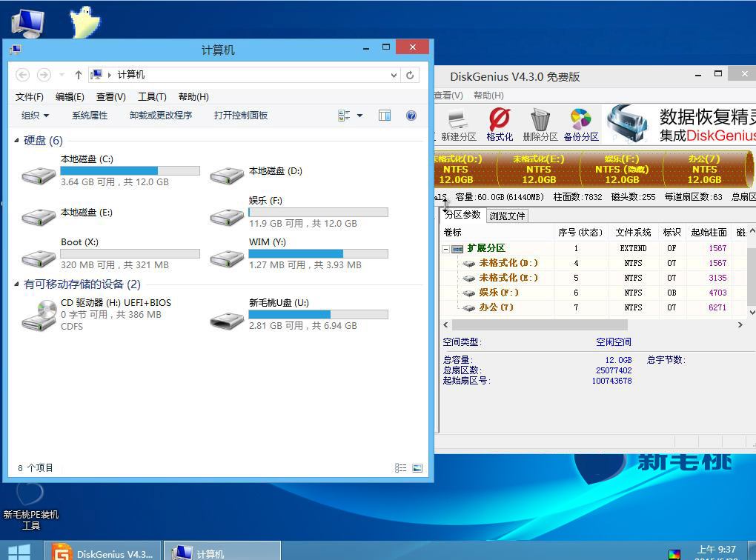Open the Boot (X:) drive icon

click(x=39, y=259)
